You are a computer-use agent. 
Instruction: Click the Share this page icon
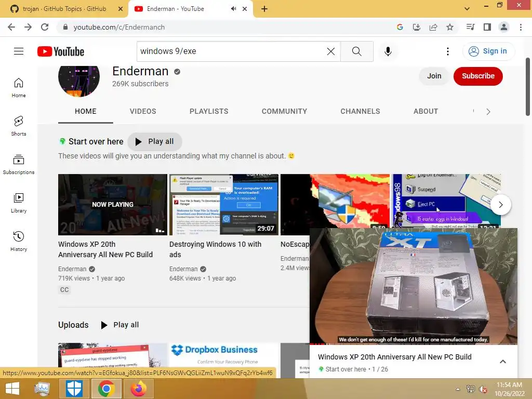[433, 27]
